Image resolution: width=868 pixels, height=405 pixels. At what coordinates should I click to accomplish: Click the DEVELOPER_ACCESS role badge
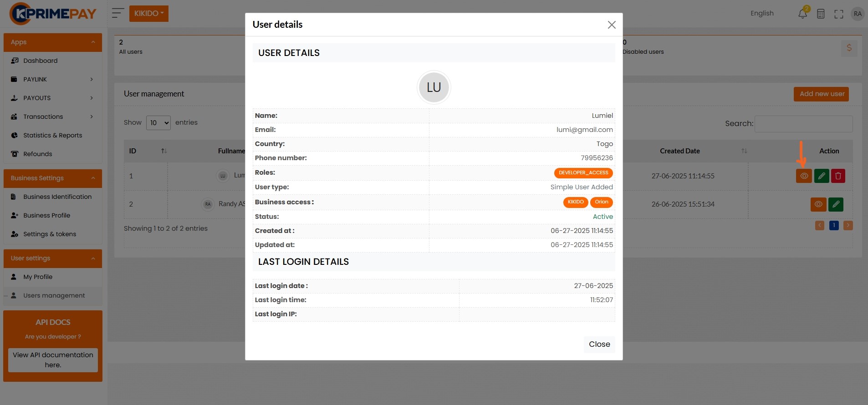583,173
